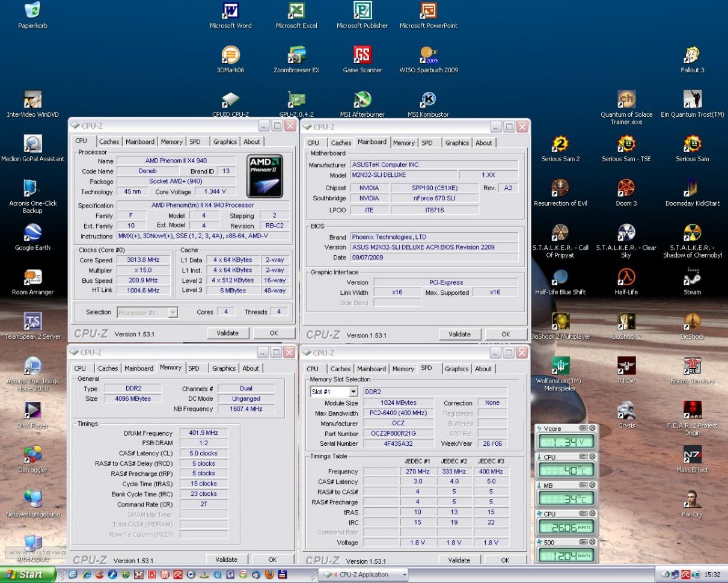Expand the CPU-Z Application taskbar group arrow
The image size is (728, 583).
click(406, 575)
